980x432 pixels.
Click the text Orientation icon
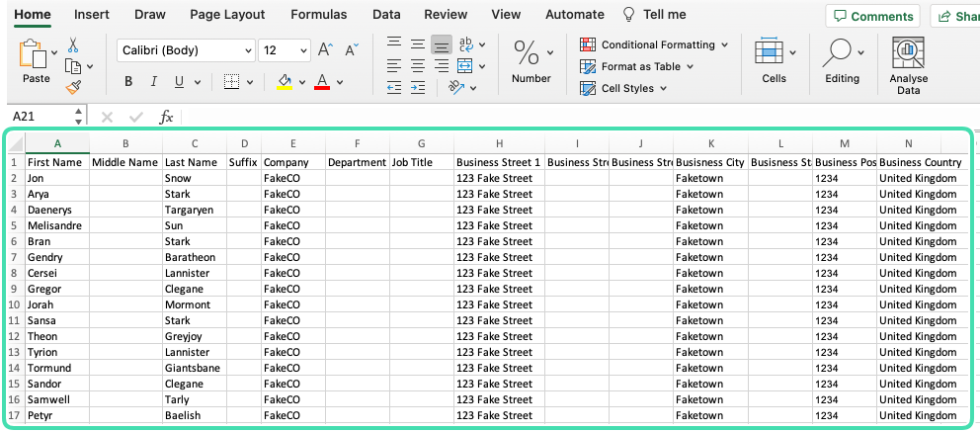[456, 88]
